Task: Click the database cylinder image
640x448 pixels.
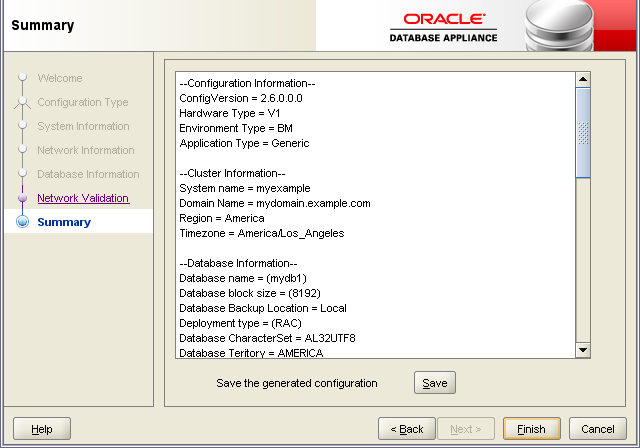Action: [x=559, y=25]
